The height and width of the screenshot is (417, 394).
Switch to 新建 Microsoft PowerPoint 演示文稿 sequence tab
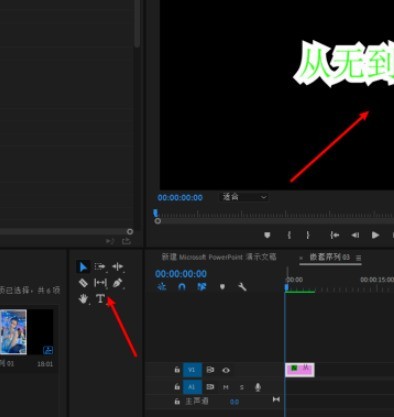219,257
